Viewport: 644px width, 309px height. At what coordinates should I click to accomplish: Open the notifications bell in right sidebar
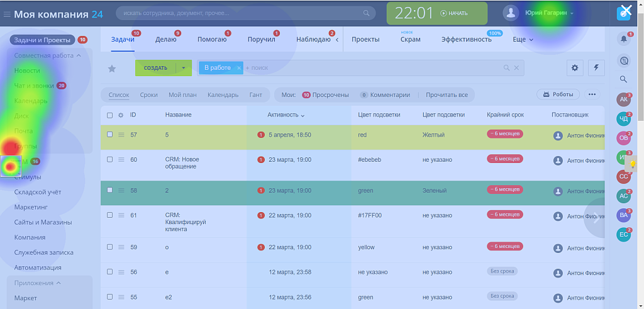point(623,39)
